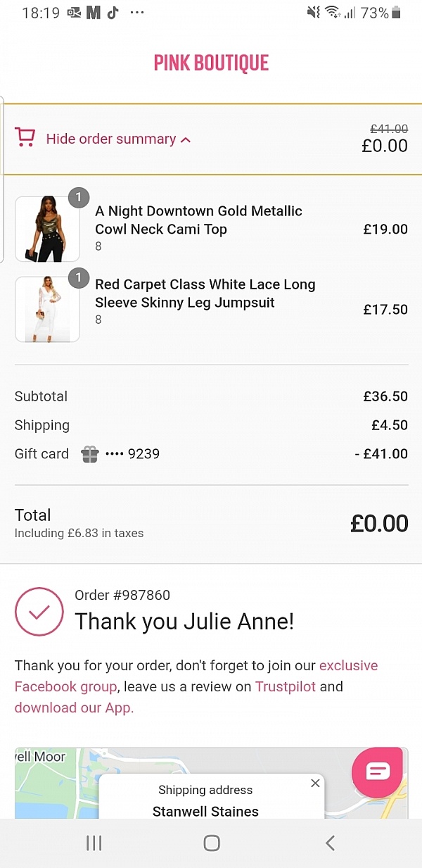
Task: View the Gold Metallic Cami Top thumbnail
Action: click(47, 229)
